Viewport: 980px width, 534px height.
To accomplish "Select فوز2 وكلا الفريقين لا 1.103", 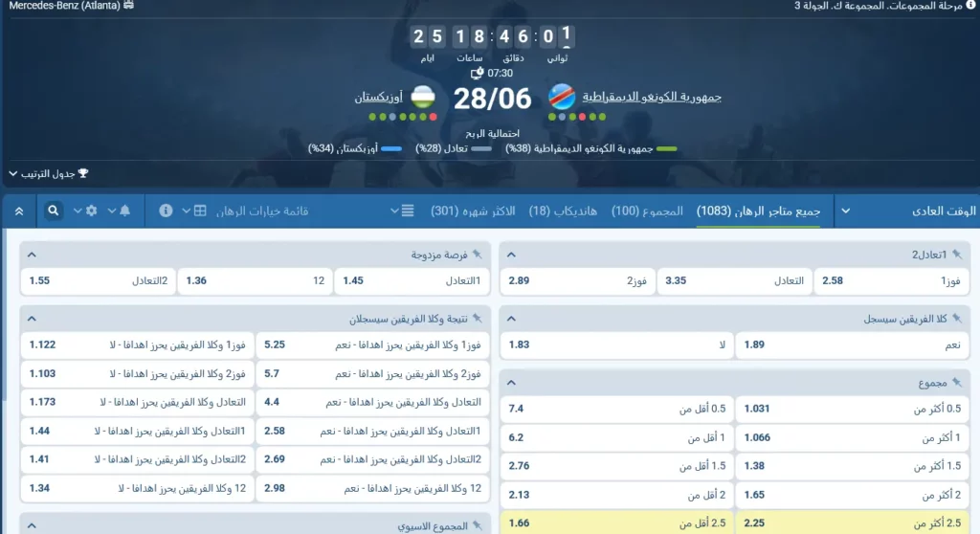I will point(138,373).
